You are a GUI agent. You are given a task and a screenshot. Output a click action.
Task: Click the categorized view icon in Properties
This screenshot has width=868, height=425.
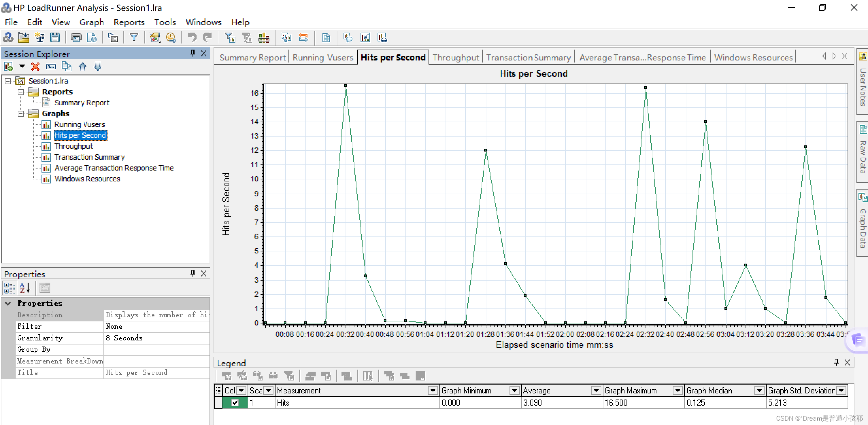click(9, 288)
